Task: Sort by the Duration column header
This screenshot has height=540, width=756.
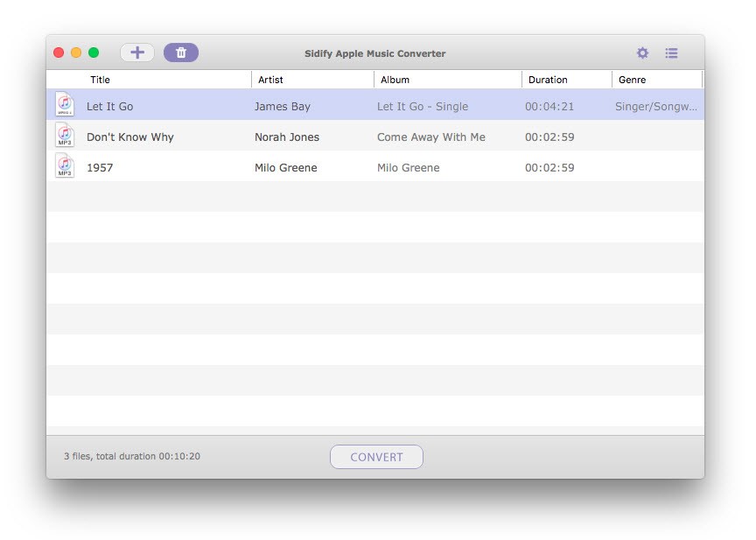Action: [x=548, y=80]
